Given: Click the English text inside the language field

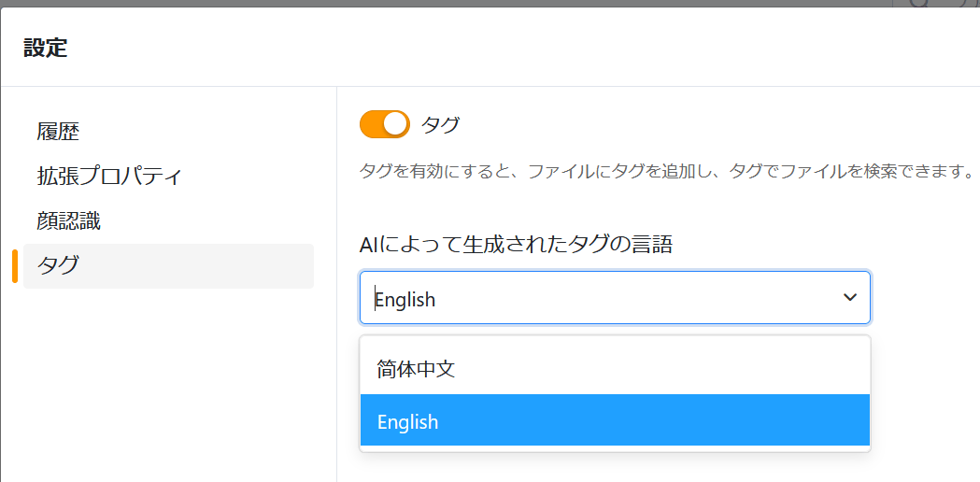Looking at the screenshot, I should coord(405,300).
